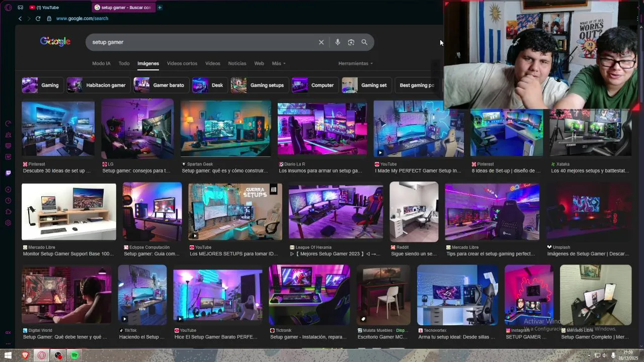The height and width of the screenshot is (362, 644).
Task: Clear the search box with the X icon
Action: pyautogui.click(x=321, y=42)
